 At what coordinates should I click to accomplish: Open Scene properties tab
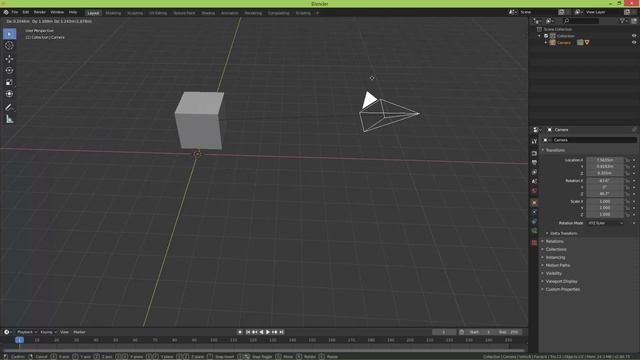534,181
